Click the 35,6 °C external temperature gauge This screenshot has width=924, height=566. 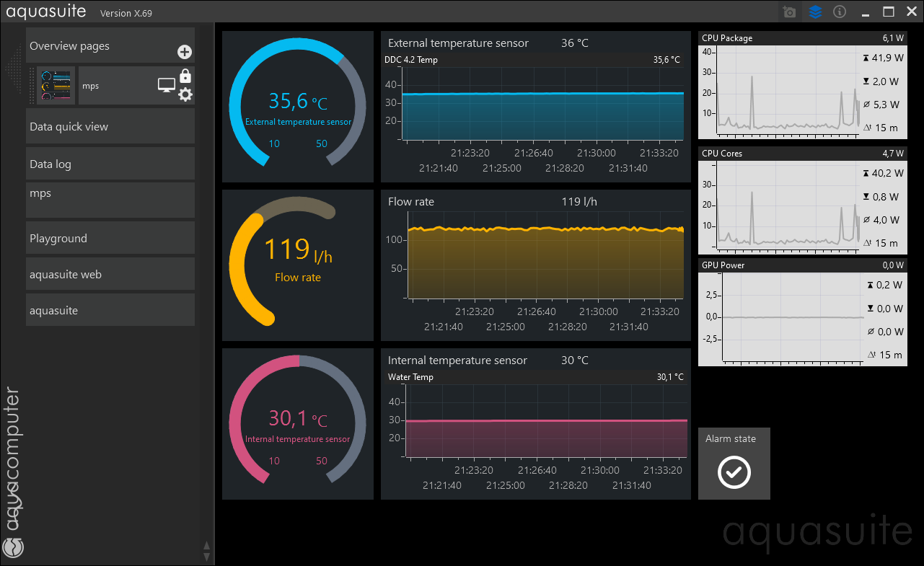tap(298, 107)
